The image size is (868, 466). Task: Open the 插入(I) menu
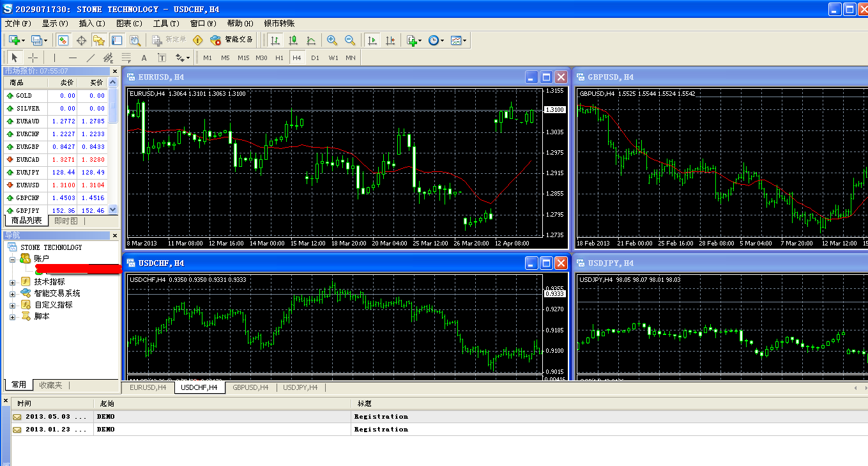point(92,23)
